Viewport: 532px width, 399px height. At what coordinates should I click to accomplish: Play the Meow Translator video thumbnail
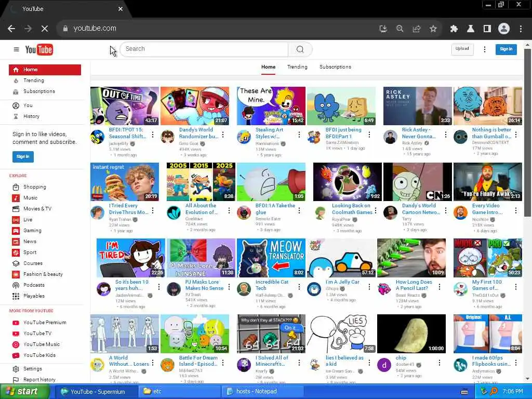[x=271, y=258]
